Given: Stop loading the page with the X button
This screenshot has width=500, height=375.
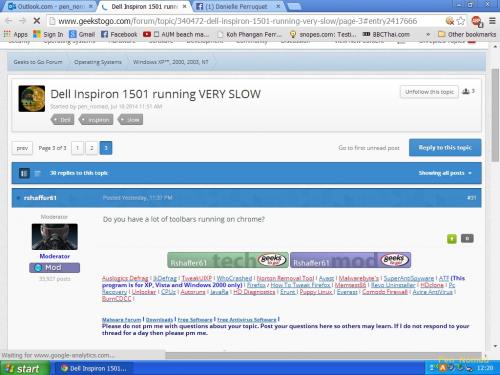Looking at the screenshot, I should tap(37, 21).
